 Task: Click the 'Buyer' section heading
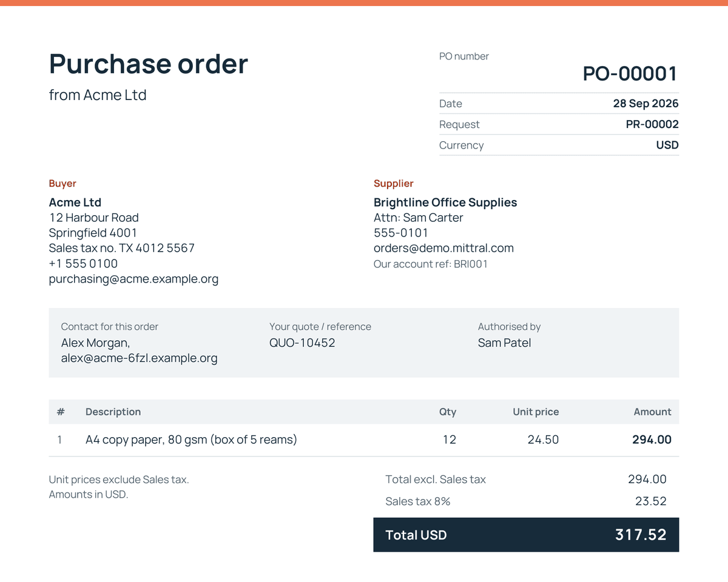(62, 183)
